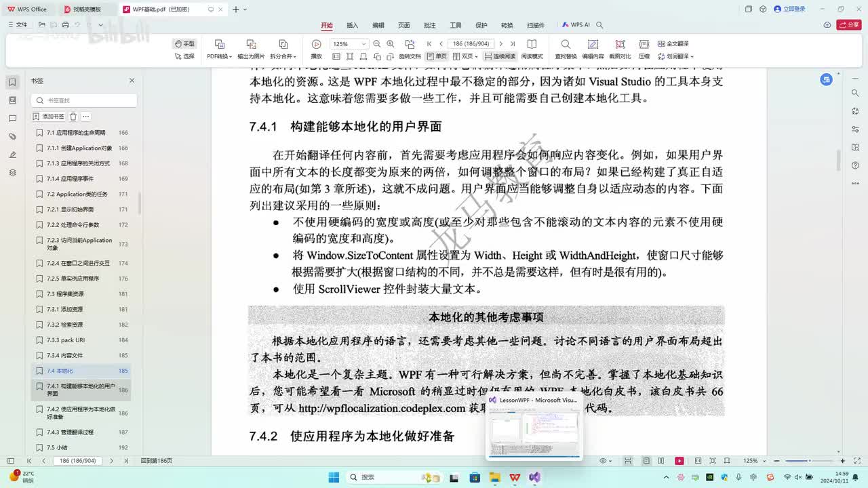This screenshot has height=488, width=868.
Task: Select the Select (选择) cursor tool
Action: tap(184, 56)
